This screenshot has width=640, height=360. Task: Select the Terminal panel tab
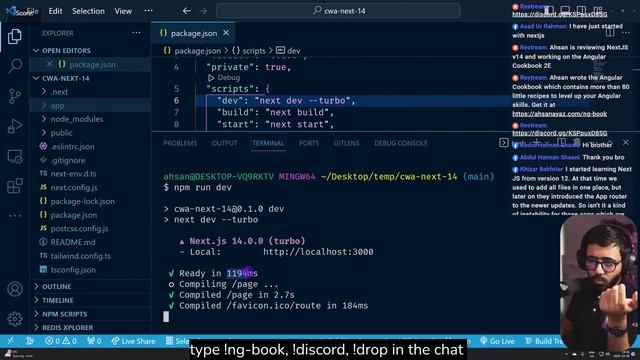tap(268, 143)
